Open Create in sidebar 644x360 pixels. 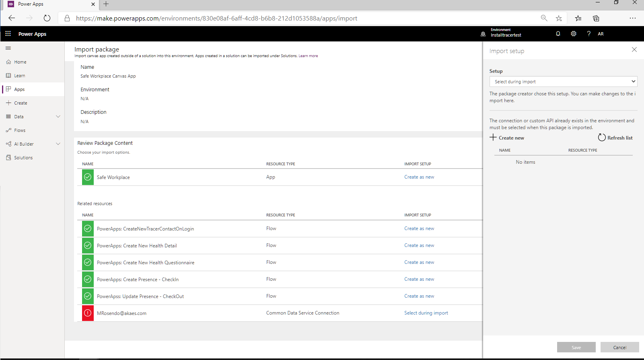pyautogui.click(x=32, y=103)
